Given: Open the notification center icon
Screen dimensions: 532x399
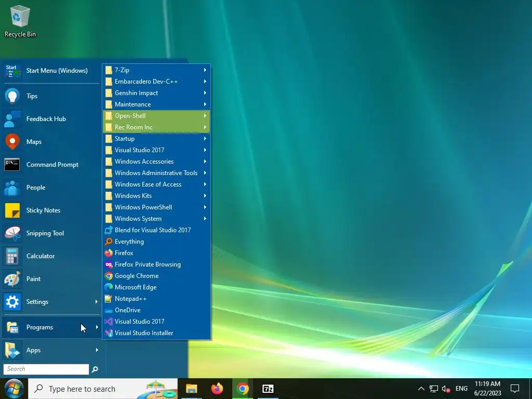Looking at the screenshot, I should [515, 389].
